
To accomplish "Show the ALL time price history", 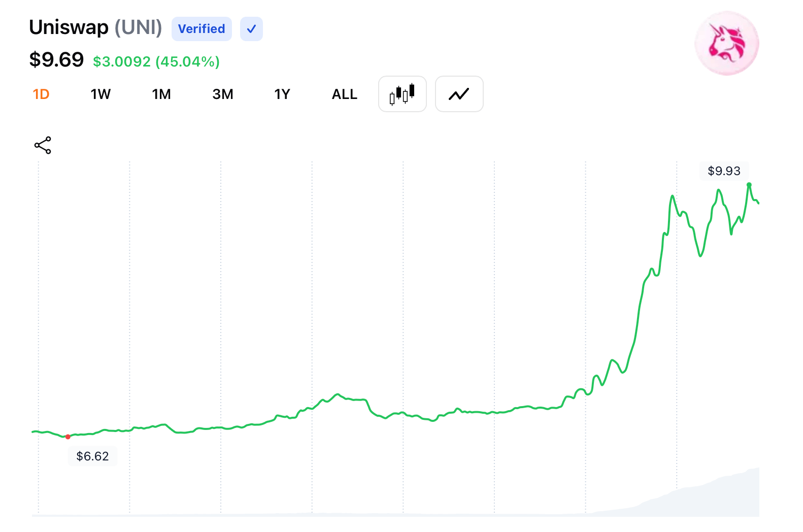I will pyautogui.click(x=345, y=94).
